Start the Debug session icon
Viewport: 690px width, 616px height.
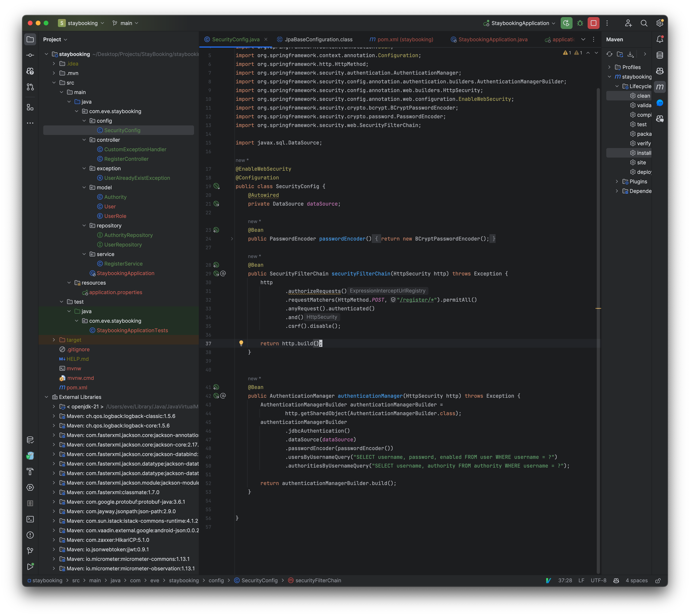pyautogui.click(x=580, y=23)
